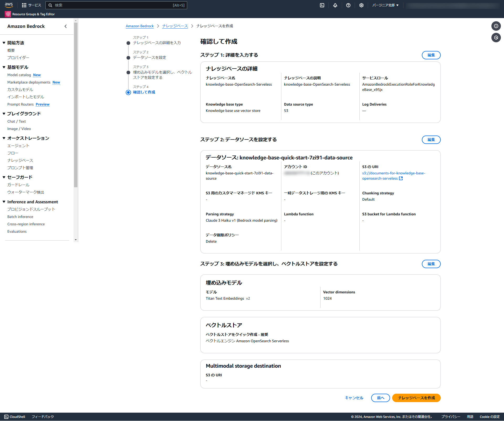Select step 1 ナレッジベースの詳細を入力 indicator

[128, 43]
